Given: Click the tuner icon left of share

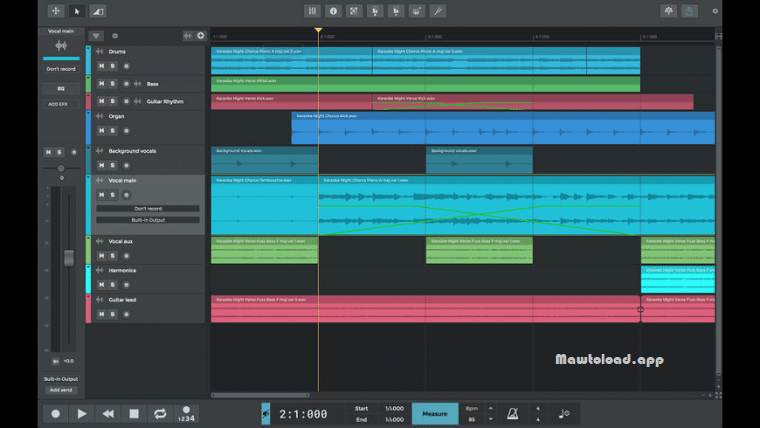Looking at the screenshot, I should click(668, 11).
